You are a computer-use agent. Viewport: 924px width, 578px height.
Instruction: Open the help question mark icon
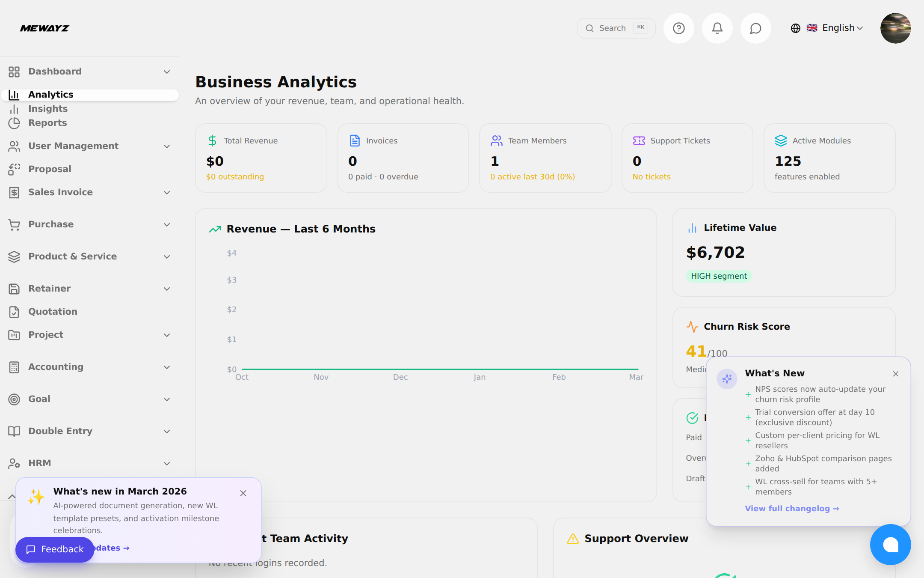click(678, 28)
